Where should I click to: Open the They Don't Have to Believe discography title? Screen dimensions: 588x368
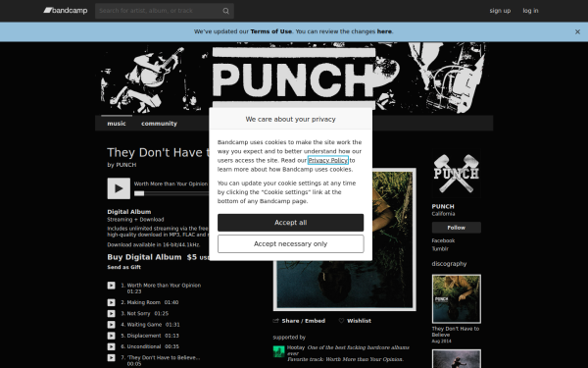coord(456,332)
